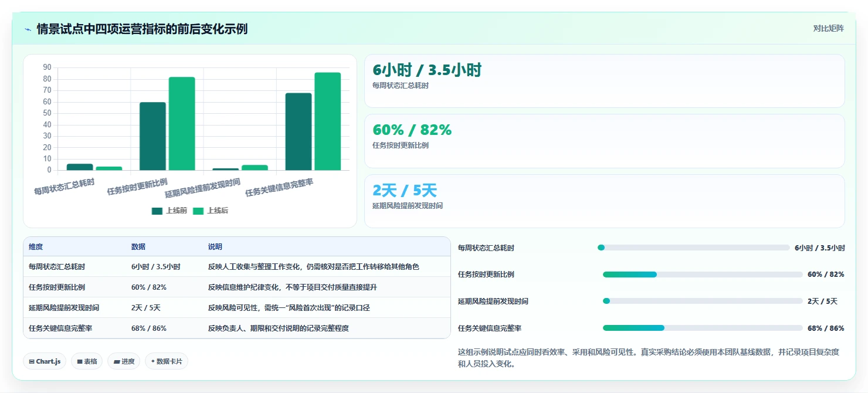Click the chart x-axis label 每周状态汇总耗时
This screenshot has height=393, width=868.
[x=64, y=186]
